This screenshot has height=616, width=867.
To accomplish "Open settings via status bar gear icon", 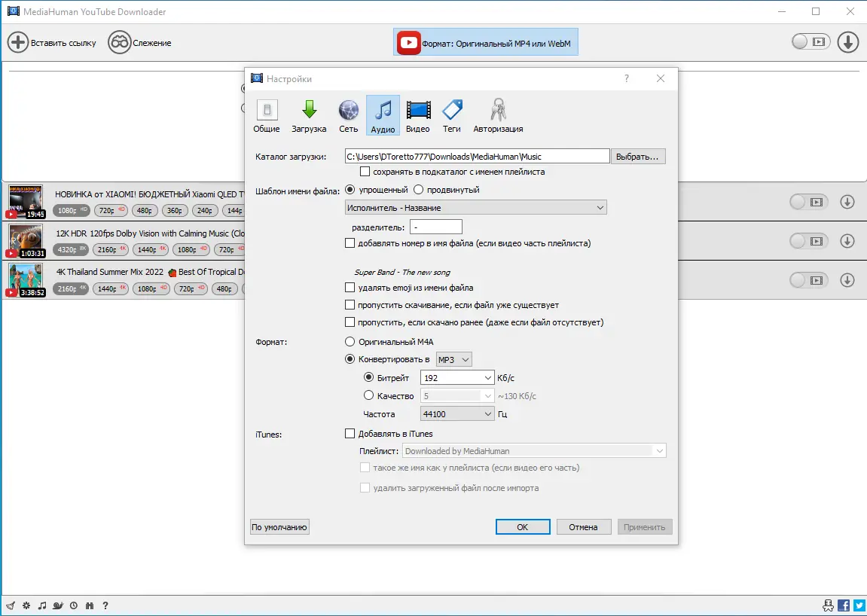I will 26,605.
